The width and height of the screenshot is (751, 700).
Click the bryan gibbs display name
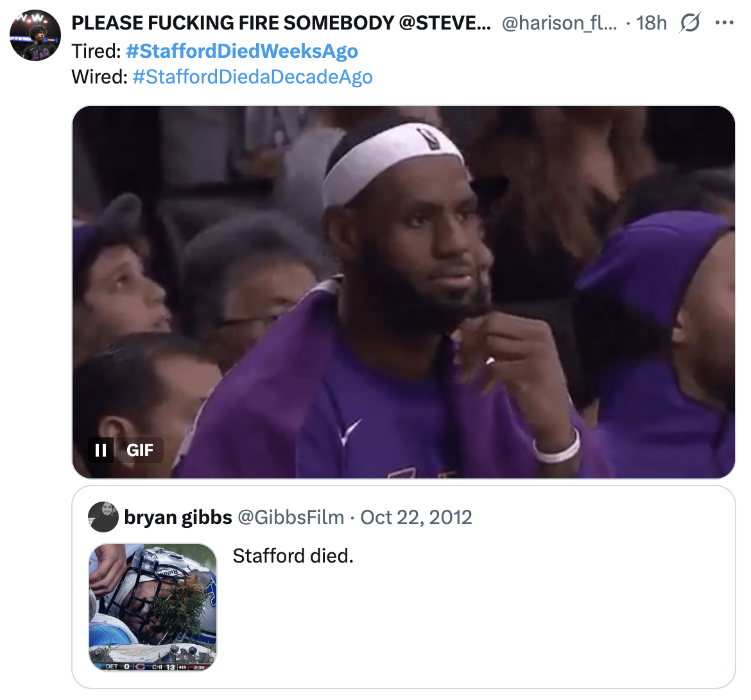coord(178,517)
